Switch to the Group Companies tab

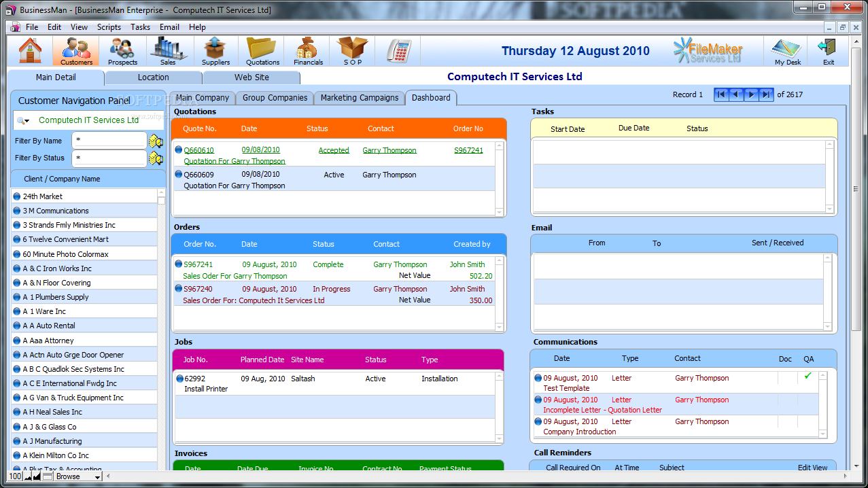tap(275, 98)
